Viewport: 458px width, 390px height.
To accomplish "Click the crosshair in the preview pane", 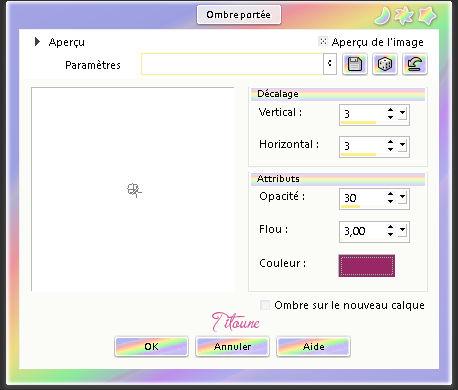I will [134, 190].
